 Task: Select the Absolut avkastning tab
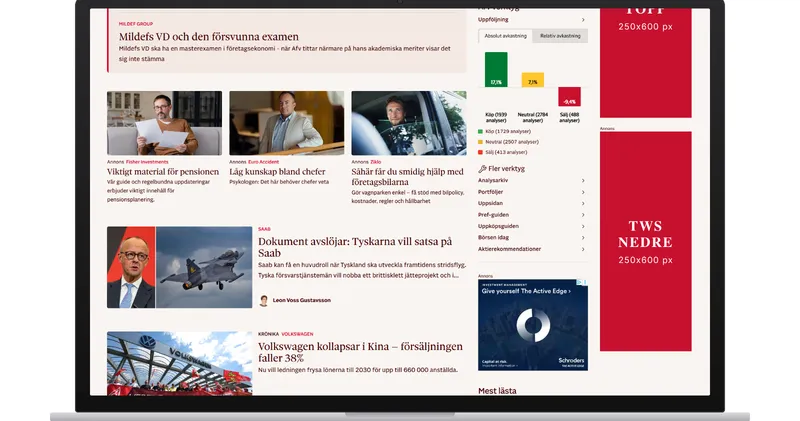tap(505, 36)
